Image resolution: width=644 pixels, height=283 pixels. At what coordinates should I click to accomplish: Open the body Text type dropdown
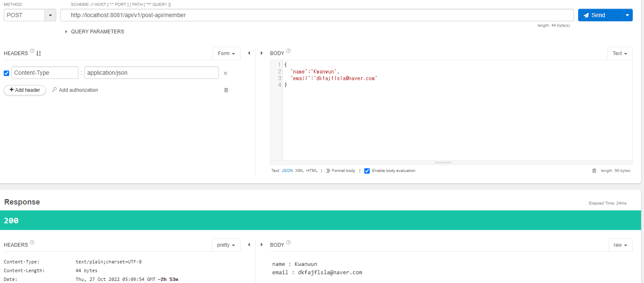tap(620, 53)
